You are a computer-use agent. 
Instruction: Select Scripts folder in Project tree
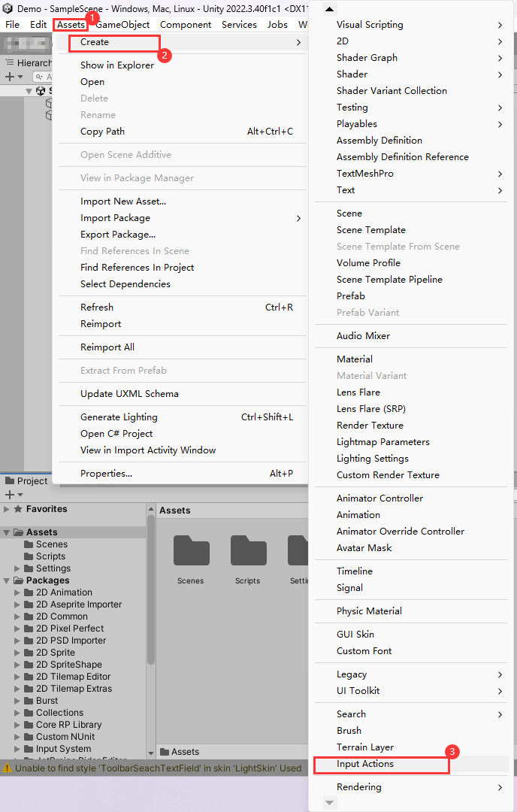50,556
